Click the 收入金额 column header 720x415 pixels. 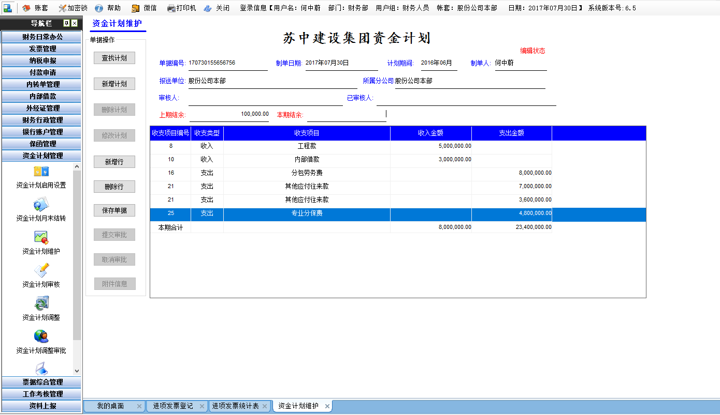pos(431,133)
